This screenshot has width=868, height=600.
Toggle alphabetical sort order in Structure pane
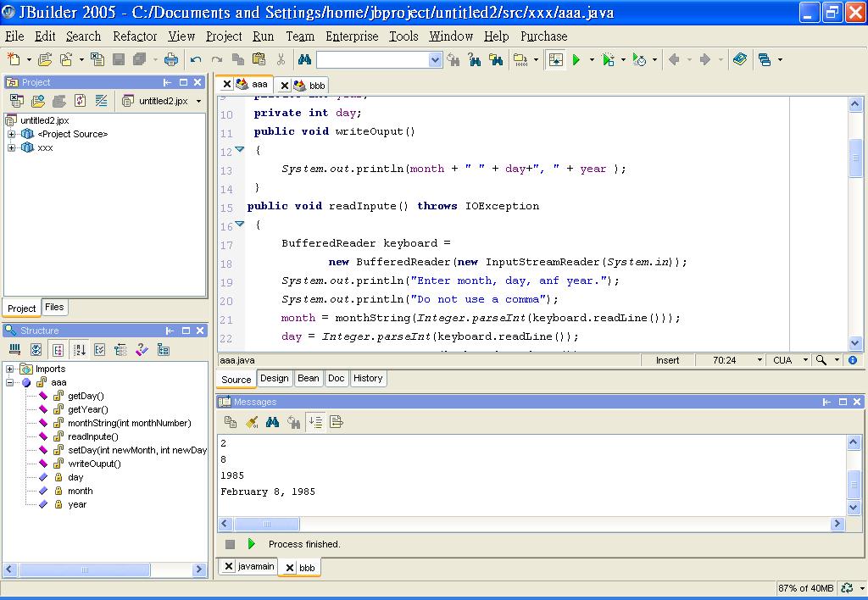[x=80, y=350]
